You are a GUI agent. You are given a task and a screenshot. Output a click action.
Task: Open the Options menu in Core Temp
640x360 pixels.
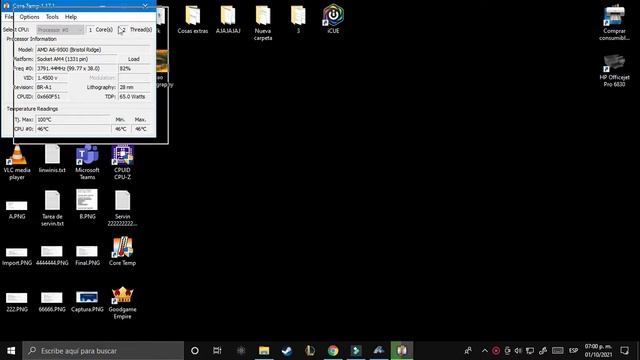(29, 17)
